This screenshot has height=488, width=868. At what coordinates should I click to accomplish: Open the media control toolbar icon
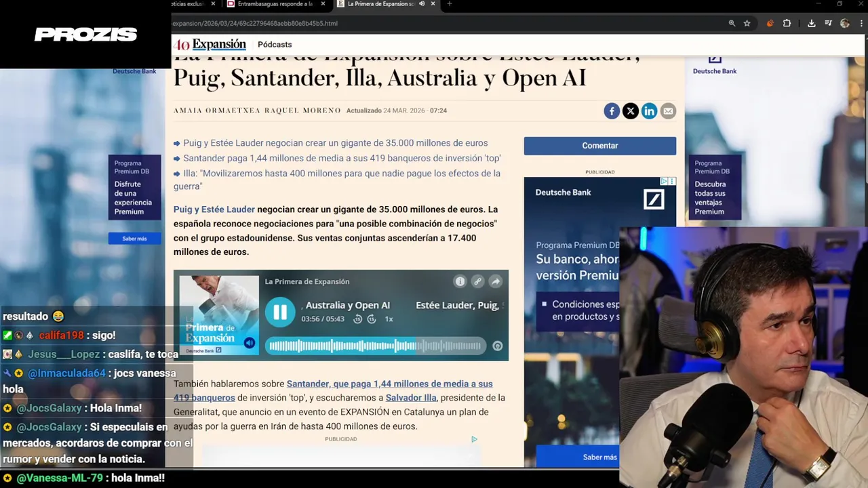[828, 23]
